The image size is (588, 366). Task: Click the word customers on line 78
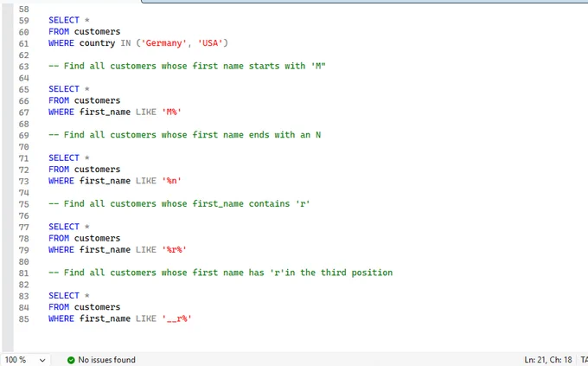tap(97, 238)
